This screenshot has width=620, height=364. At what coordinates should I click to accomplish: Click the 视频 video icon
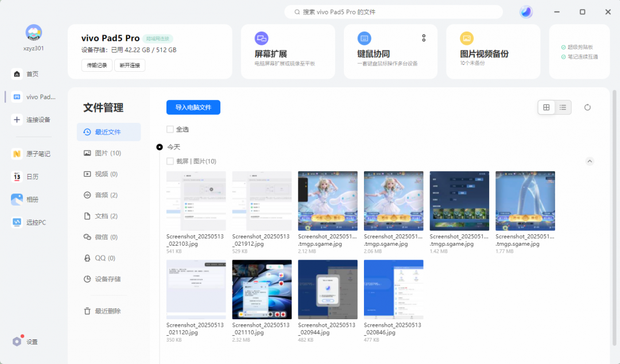[87, 174]
